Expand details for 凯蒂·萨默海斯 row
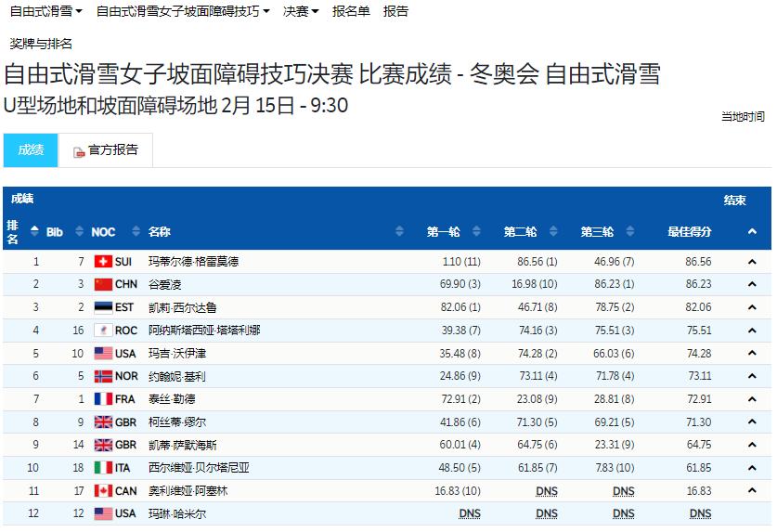Image resolution: width=777 pixels, height=532 pixels. coord(752,445)
